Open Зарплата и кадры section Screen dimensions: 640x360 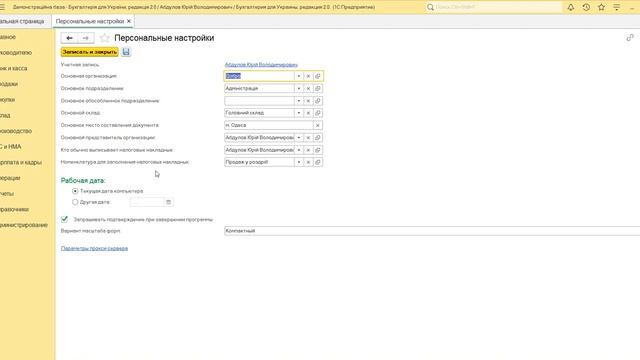click(21, 162)
